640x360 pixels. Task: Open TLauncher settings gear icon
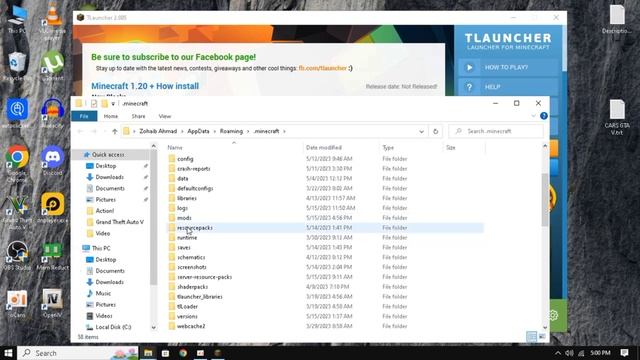pyautogui.click(x=554, y=315)
